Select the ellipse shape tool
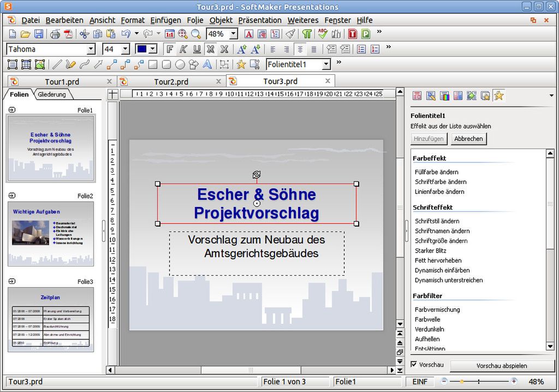Screen dimensions: 559x392 [180, 64]
